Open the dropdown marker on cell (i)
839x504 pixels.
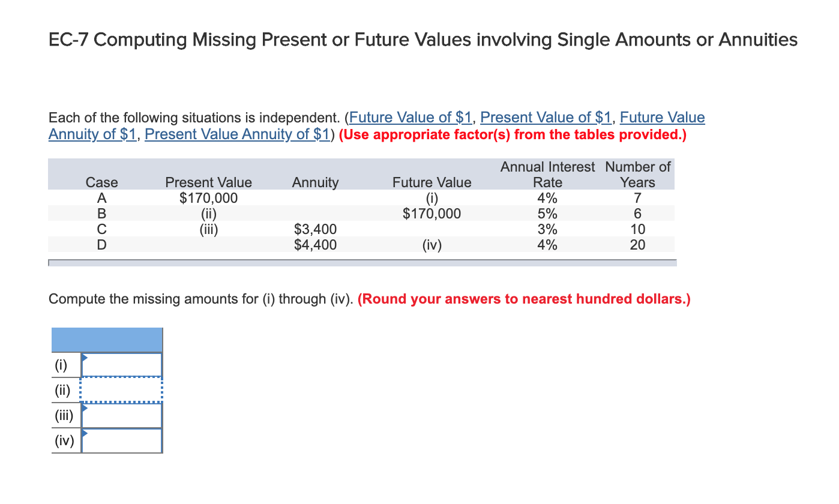click(x=86, y=358)
